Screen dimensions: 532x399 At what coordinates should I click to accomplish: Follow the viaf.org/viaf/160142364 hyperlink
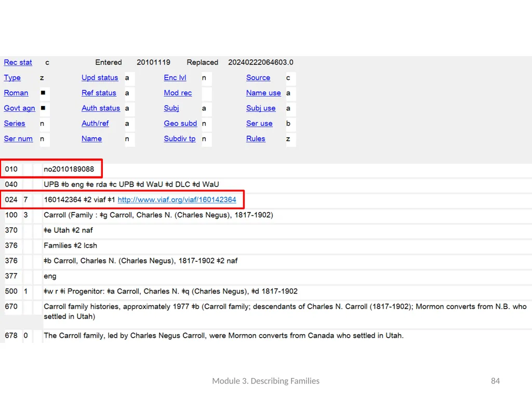coord(177,200)
